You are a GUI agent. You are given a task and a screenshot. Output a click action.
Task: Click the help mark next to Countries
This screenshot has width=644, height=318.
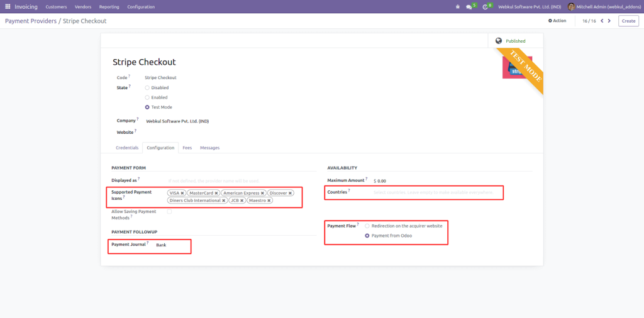pyautogui.click(x=349, y=190)
